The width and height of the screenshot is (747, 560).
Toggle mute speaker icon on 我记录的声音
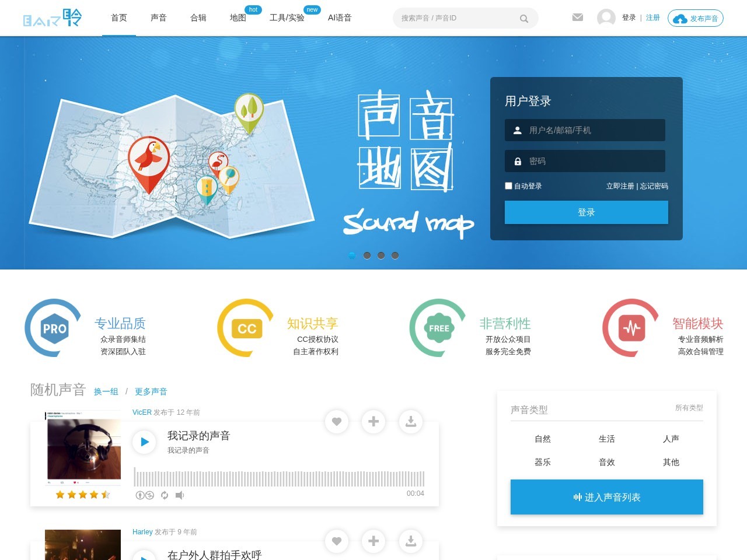pos(180,495)
